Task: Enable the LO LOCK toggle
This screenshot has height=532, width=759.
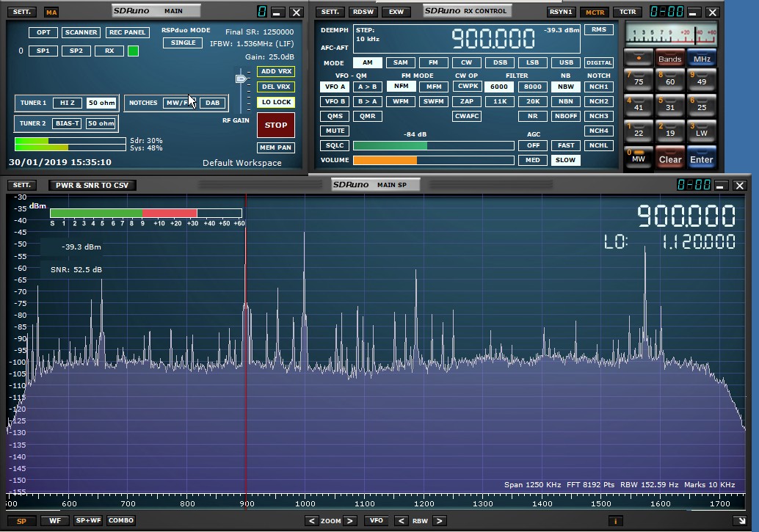Action: (x=276, y=102)
